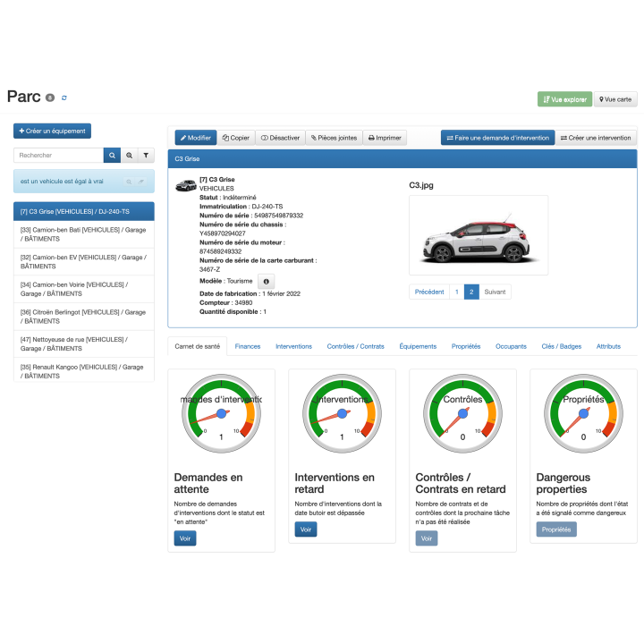The width and height of the screenshot is (644, 644).
Task: Open the Finances tab
Action: coord(248,347)
